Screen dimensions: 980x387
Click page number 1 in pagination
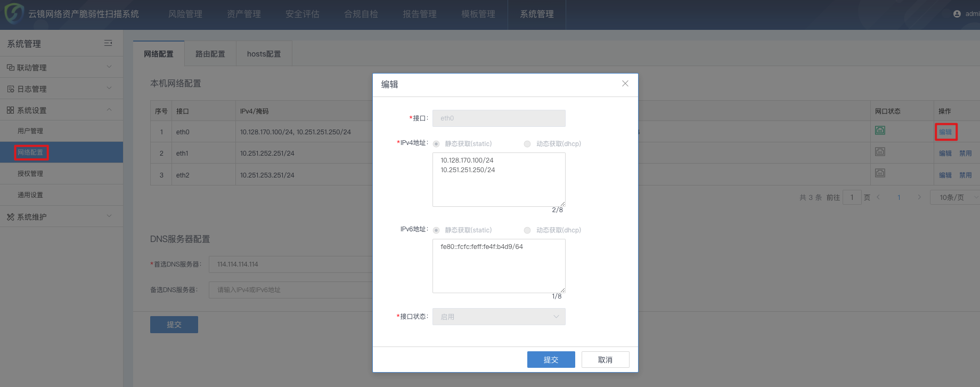[899, 197]
